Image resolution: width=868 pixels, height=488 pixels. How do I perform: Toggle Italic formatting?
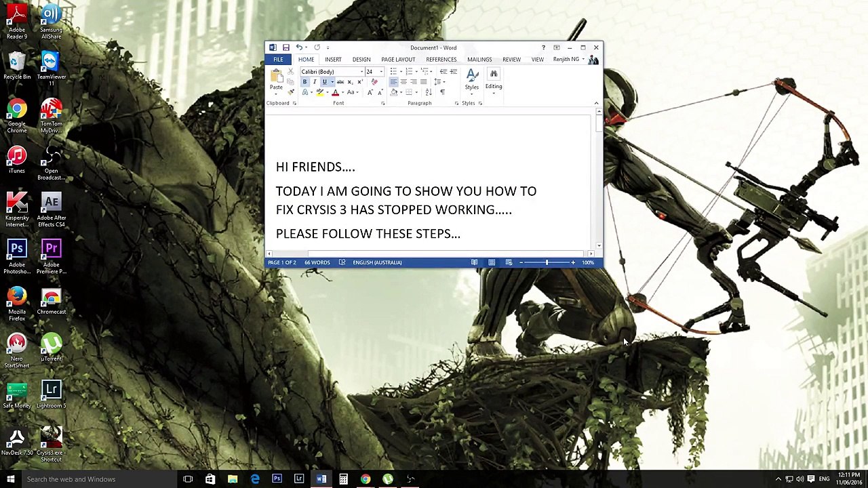(315, 82)
